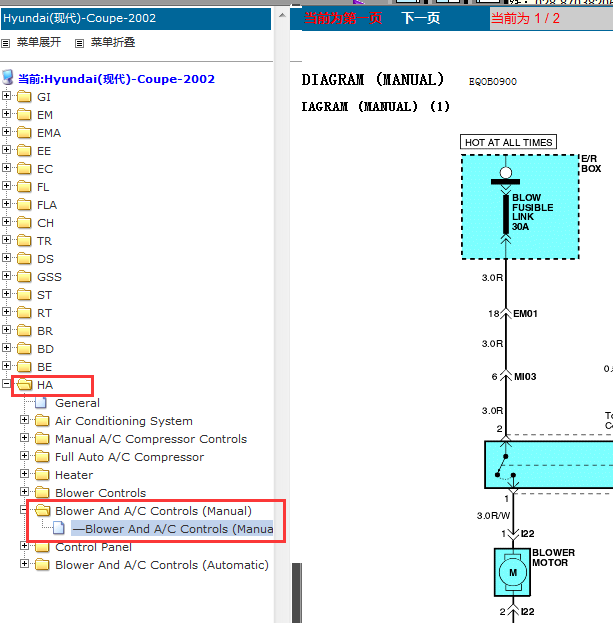Click the 菜单折叠 list icon
The height and width of the screenshot is (623, 613).
point(79,43)
